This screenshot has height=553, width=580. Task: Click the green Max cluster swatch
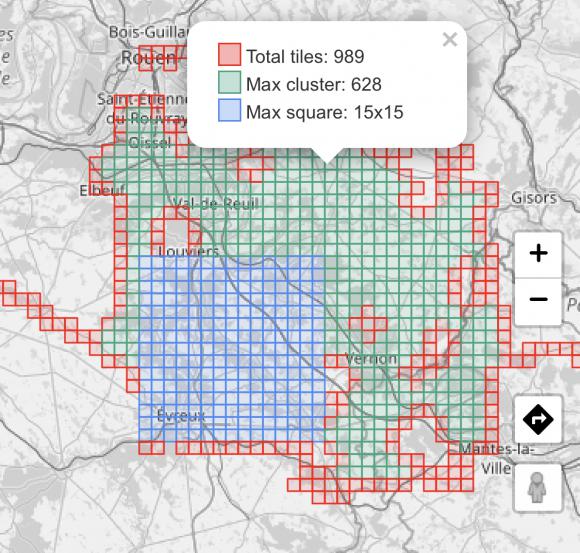(229, 82)
